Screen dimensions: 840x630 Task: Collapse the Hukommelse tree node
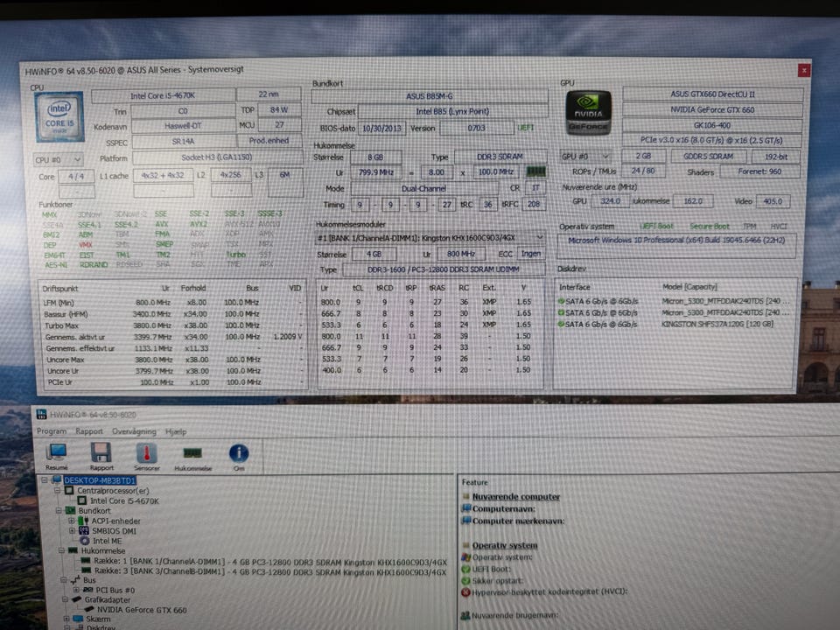(61, 550)
